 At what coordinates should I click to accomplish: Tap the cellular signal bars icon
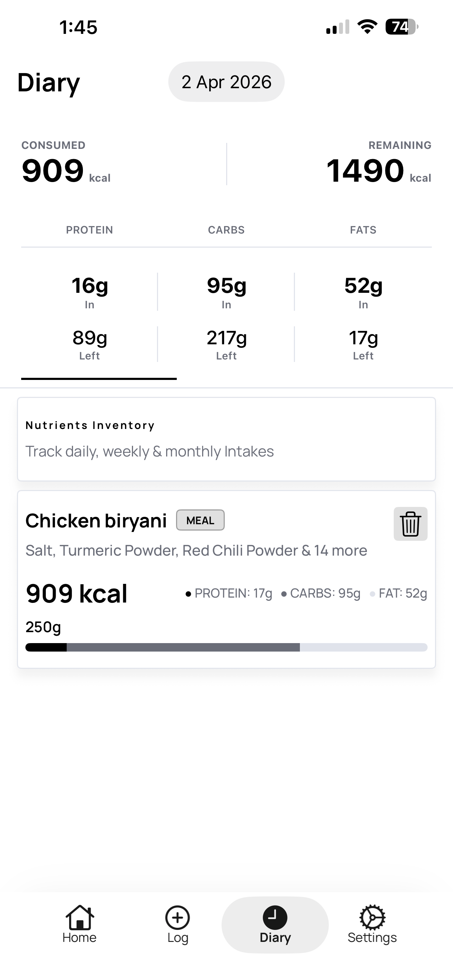[338, 27]
